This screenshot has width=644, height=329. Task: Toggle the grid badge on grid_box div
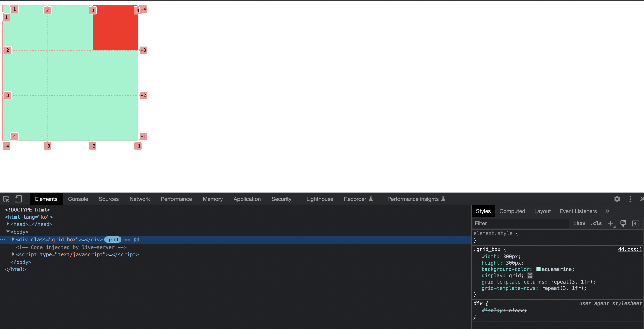[113, 240]
